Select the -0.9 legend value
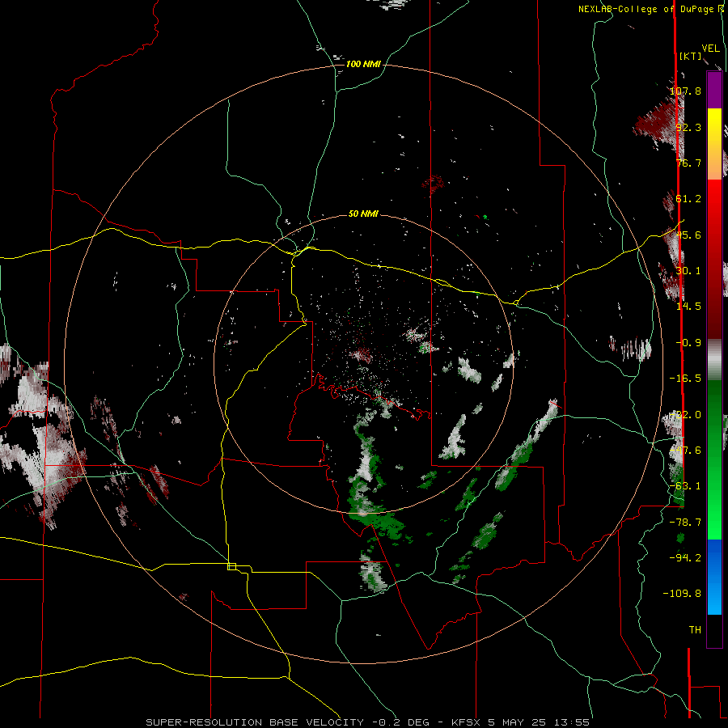Screen dimensions: 728x728 pos(688,343)
